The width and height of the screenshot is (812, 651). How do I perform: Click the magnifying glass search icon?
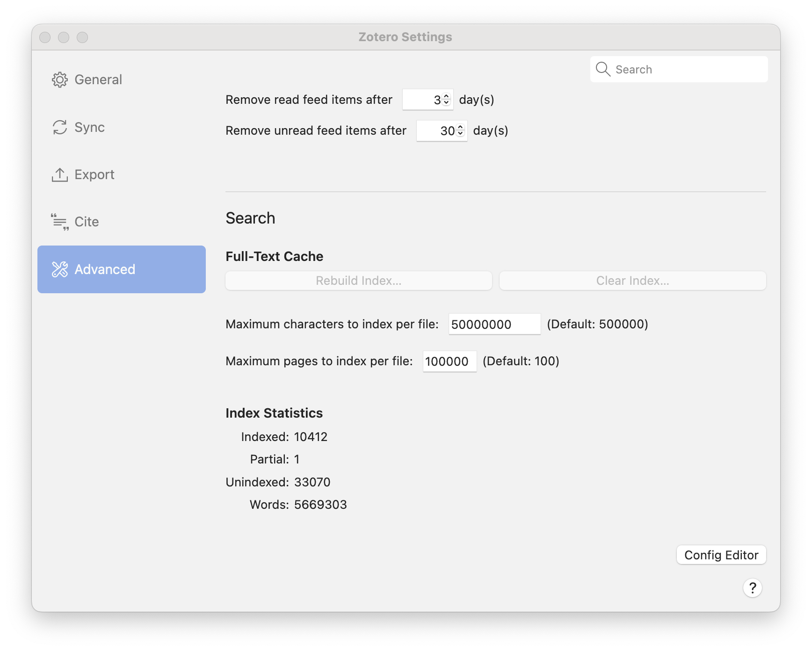[x=603, y=69]
